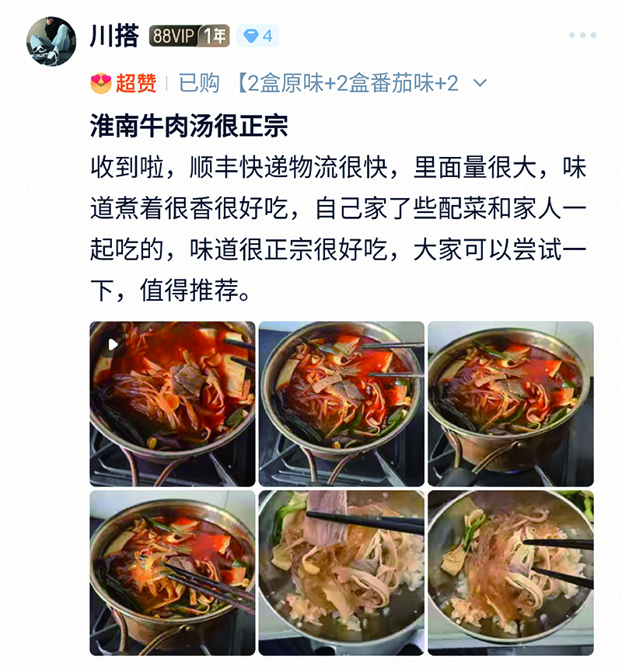Expand the purchased item details chevron
Image resolution: width=622 pixels, height=672 pixels.
480,82
